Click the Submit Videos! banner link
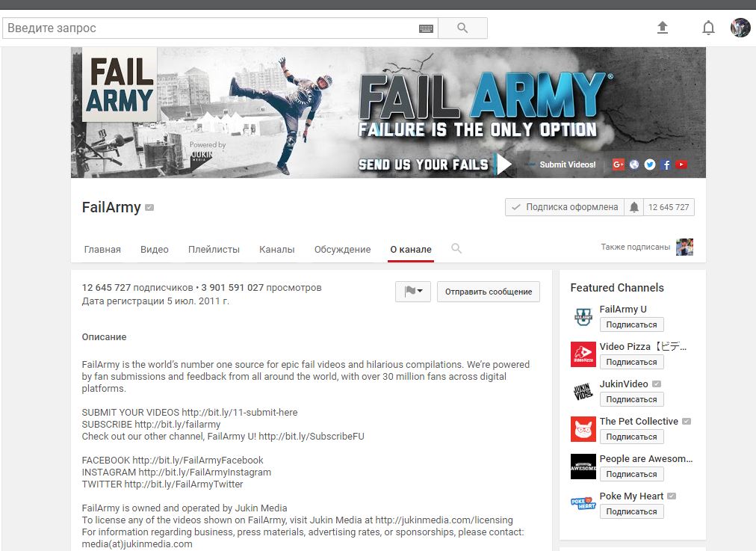756x551 pixels. 568,164
